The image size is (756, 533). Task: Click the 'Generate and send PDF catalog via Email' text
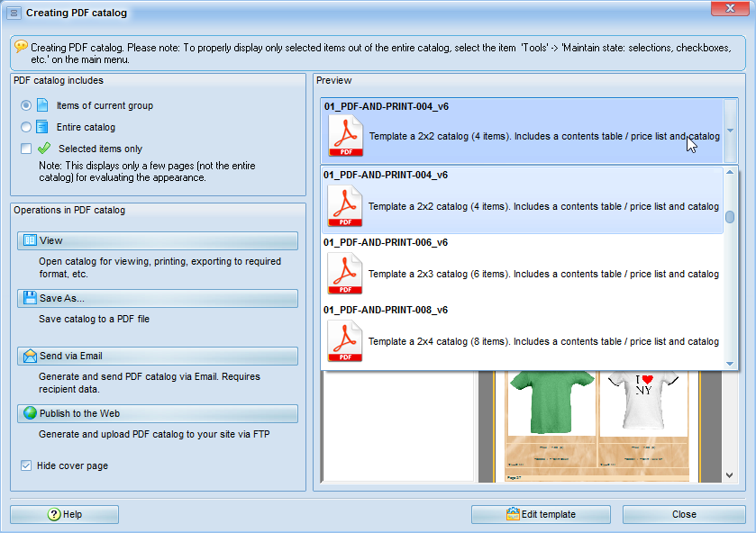150,383
